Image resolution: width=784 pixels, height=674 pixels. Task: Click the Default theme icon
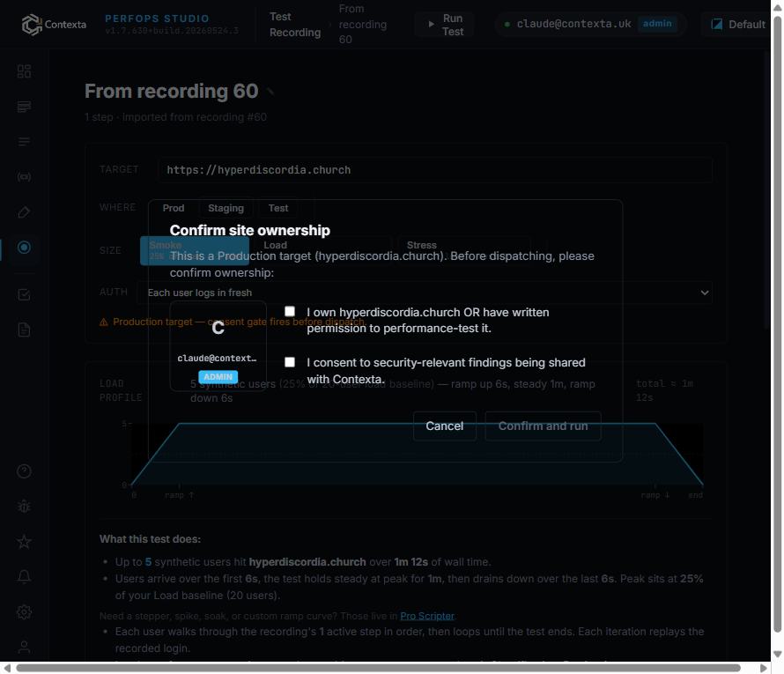click(716, 25)
